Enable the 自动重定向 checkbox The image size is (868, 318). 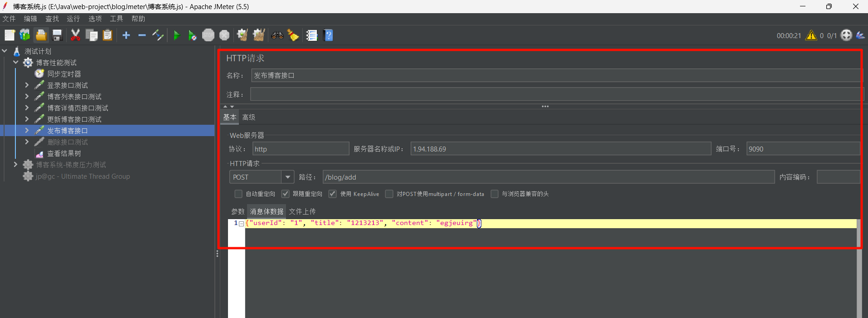point(238,194)
